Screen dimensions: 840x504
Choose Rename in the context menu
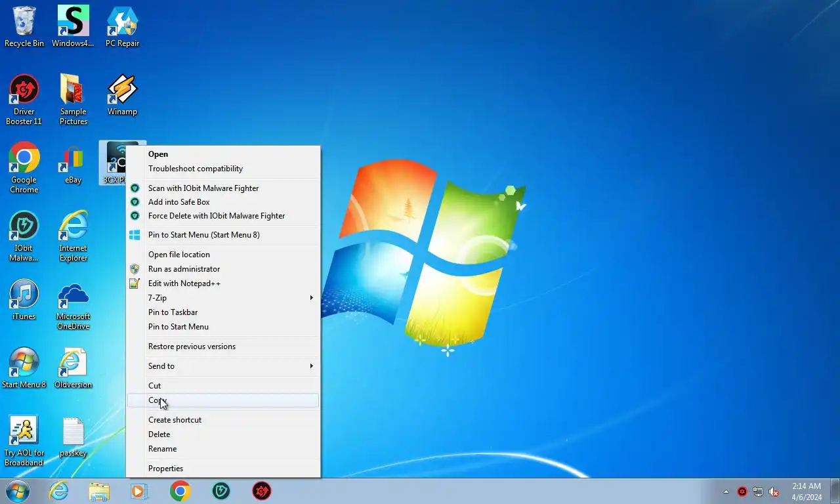pyautogui.click(x=223, y=449)
